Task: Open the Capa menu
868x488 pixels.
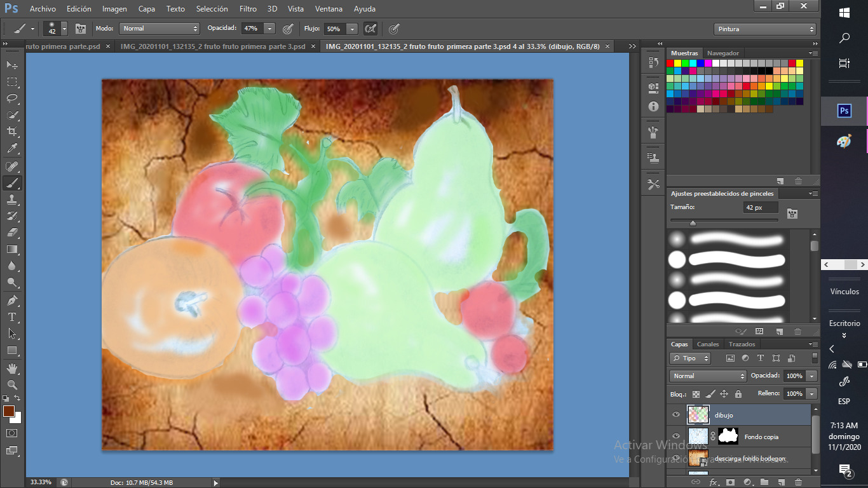Action: click(147, 9)
